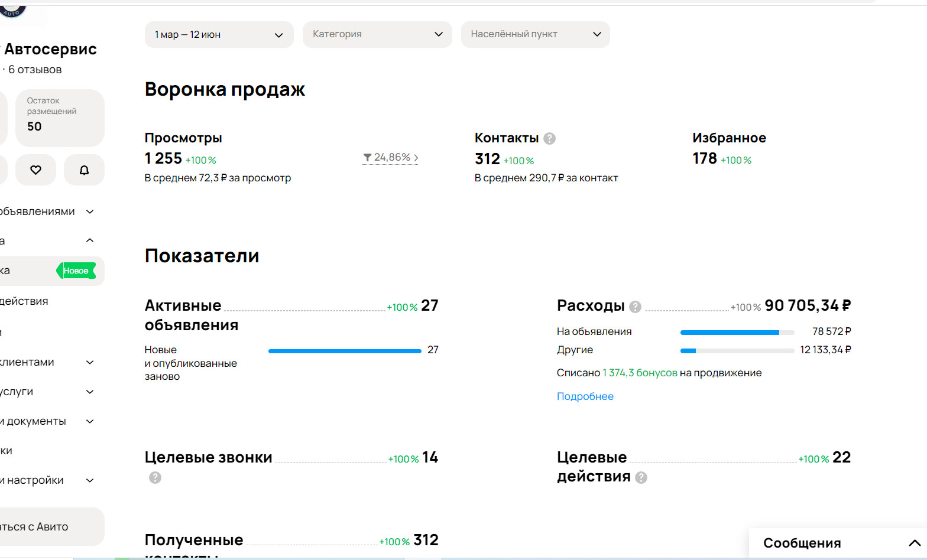The width and height of the screenshot is (927, 560).
Task: Click the question mark next to Расходы
Action: [x=635, y=307]
